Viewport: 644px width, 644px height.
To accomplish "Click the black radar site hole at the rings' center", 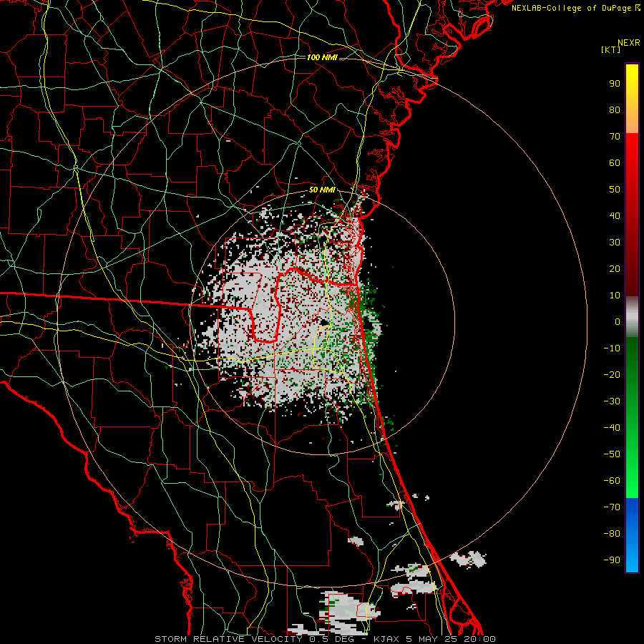I will point(324,323).
